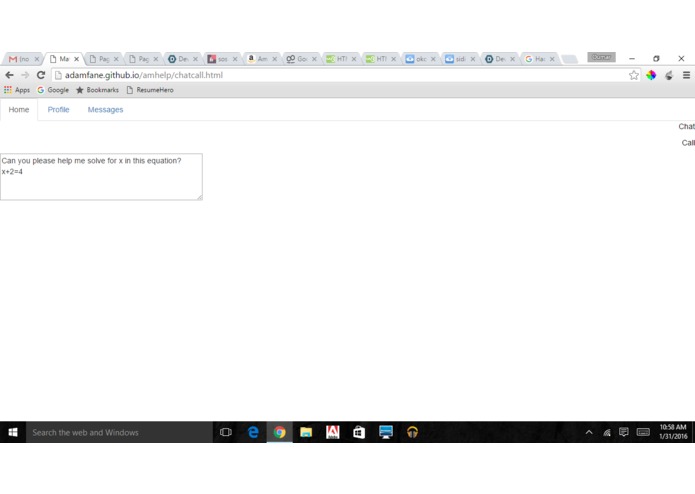Open Task View from the taskbar
Screen dimensions: 695x494
click(x=226, y=432)
